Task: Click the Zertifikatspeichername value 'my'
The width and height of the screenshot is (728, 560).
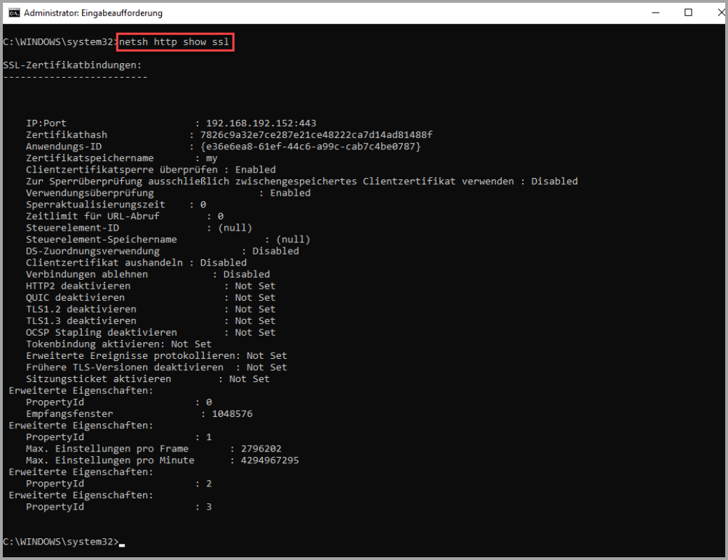Action: (212, 158)
